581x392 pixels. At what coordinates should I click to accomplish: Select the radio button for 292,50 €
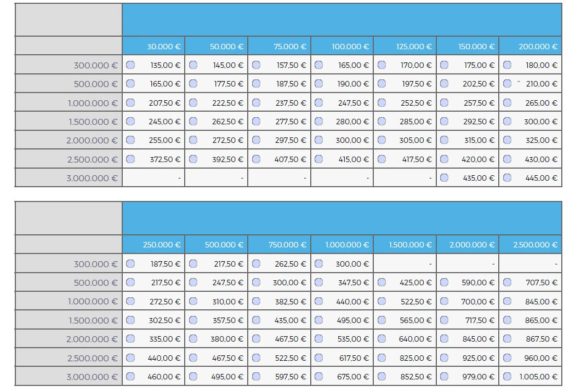coord(445,121)
